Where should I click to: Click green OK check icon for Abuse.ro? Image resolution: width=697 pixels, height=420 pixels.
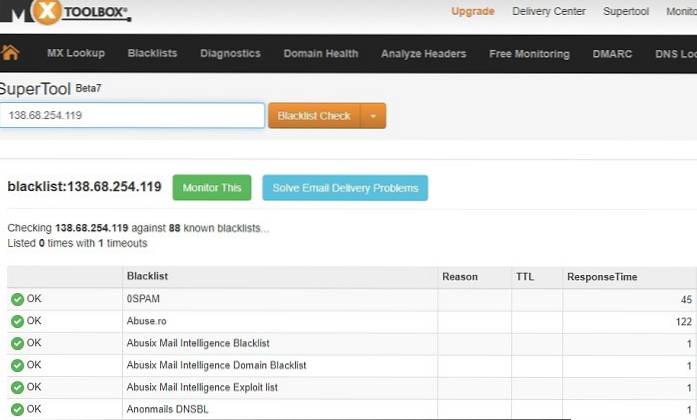click(17, 321)
